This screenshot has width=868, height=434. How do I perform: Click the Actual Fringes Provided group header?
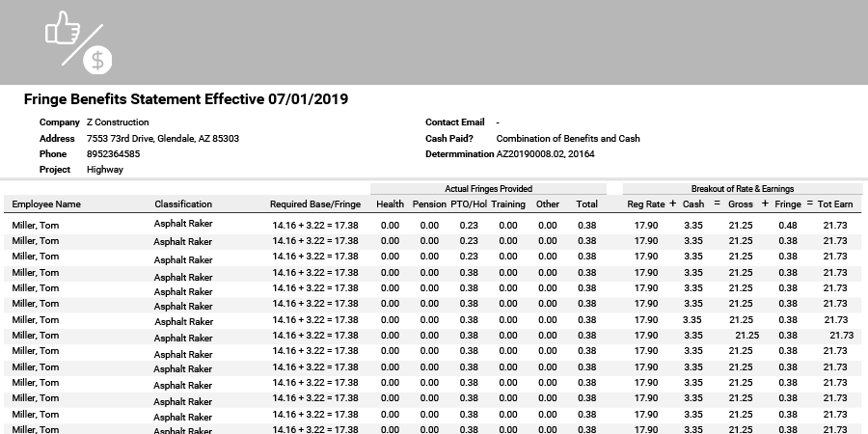pyautogui.click(x=488, y=189)
